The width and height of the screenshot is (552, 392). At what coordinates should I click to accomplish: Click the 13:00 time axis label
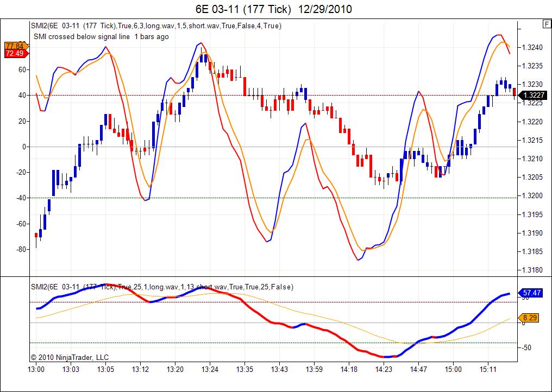click(x=36, y=370)
